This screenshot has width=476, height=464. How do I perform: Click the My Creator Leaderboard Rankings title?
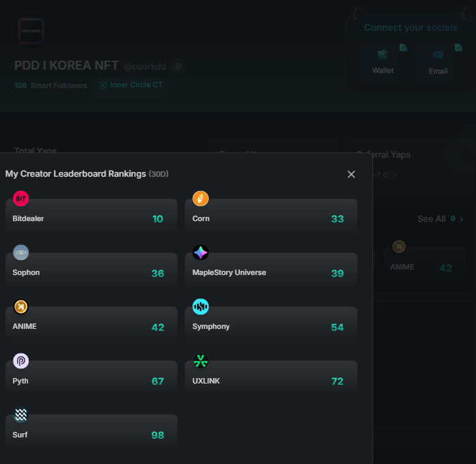[x=76, y=174]
